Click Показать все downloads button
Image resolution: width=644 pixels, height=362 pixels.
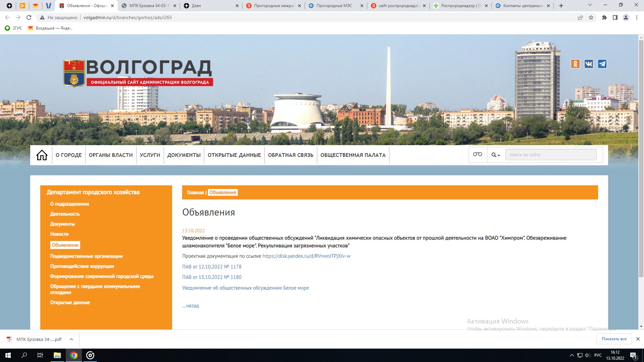[x=614, y=339]
